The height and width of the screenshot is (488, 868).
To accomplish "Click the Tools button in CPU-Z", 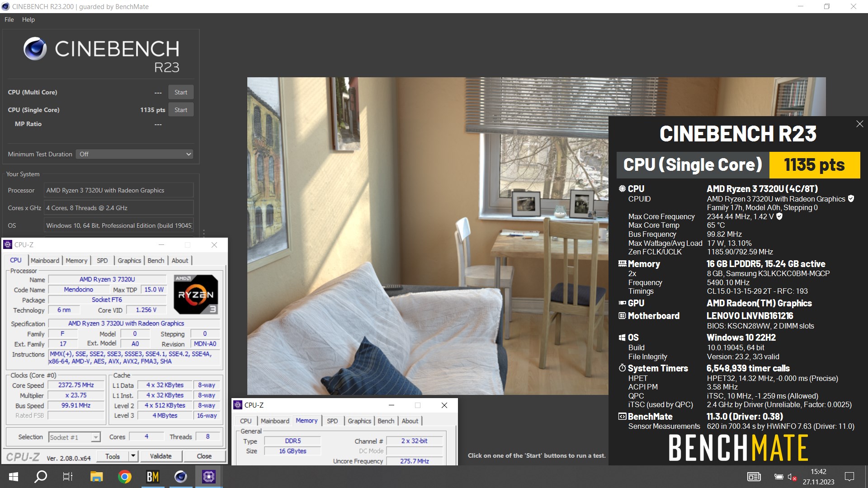I will tap(113, 456).
